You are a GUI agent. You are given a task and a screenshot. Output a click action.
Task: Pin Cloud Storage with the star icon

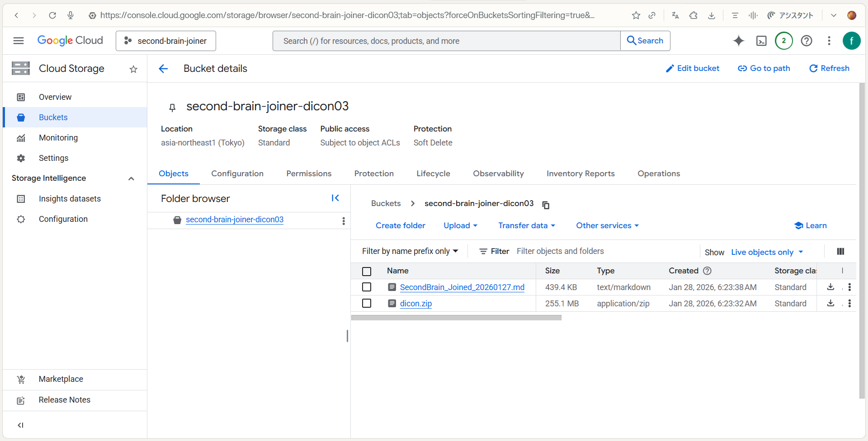[x=133, y=69]
